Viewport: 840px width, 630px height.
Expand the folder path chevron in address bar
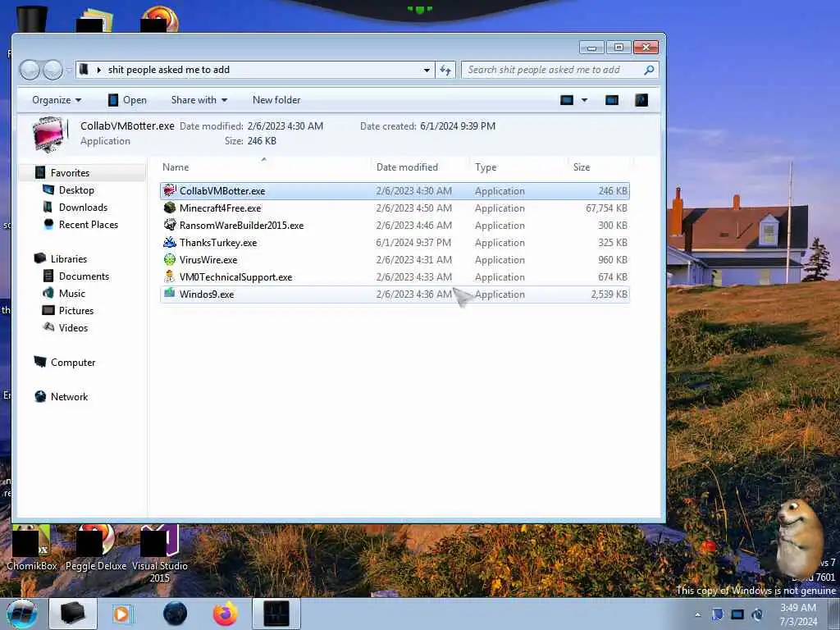pos(98,70)
